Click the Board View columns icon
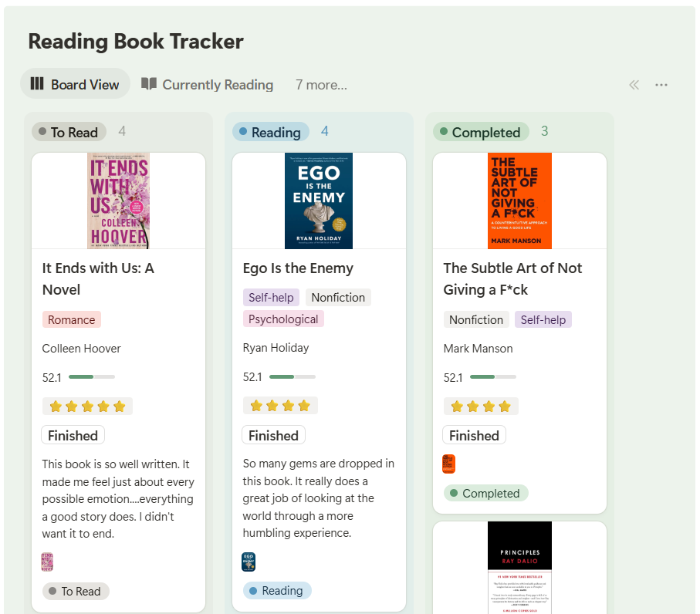Screen dimensions: 700x614 pos(37,84)
